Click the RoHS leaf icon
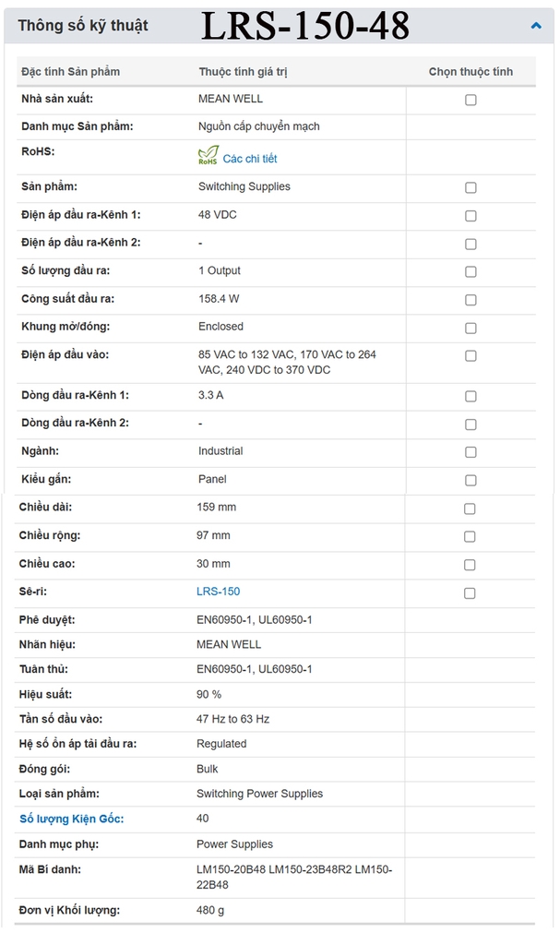The width and height of the screenshot is (560, 945). point(208,157)
